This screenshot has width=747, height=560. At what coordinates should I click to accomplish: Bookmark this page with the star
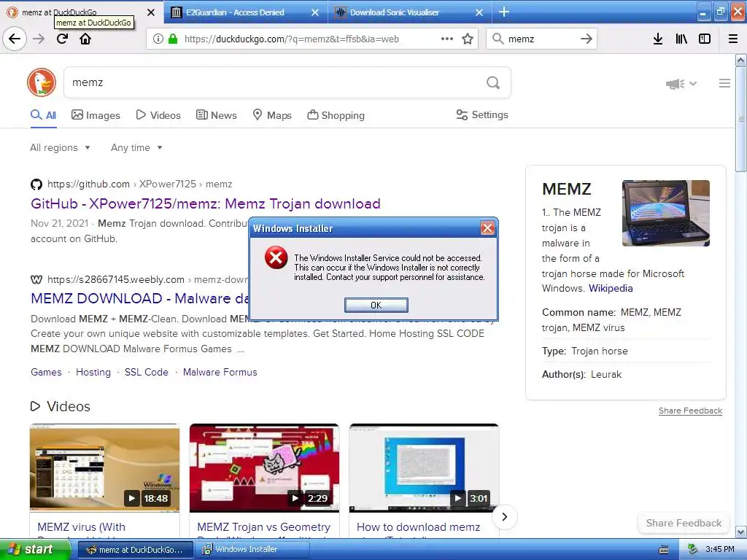click(468, 39)
